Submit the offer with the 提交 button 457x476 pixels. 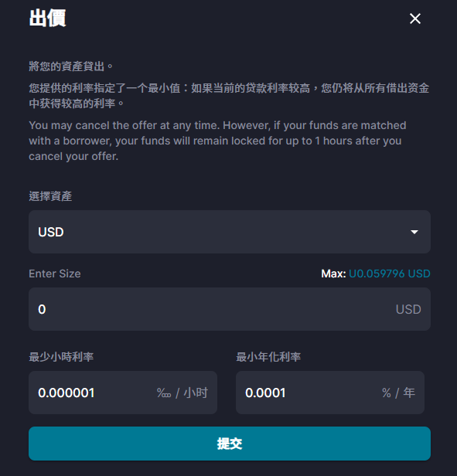(x=230, y=444)
